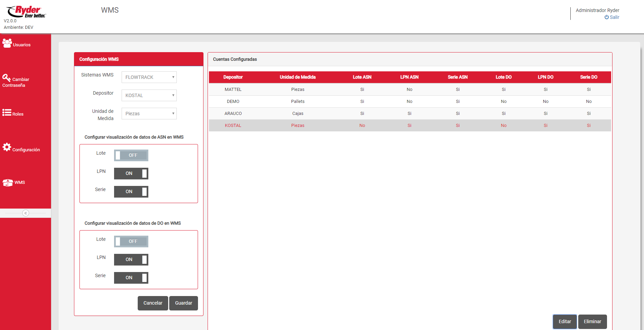Collapse the sidebar with the double-chevron icon

coord(26,213)
